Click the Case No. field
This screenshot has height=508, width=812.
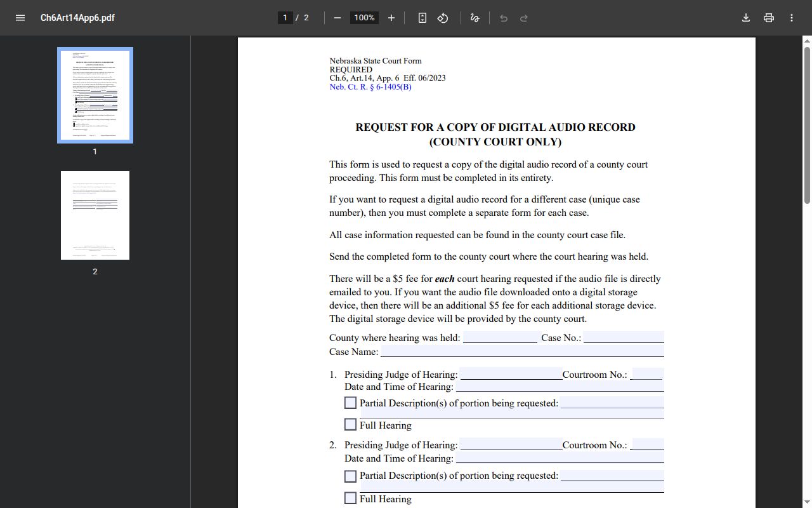click(x=624, y=337)
